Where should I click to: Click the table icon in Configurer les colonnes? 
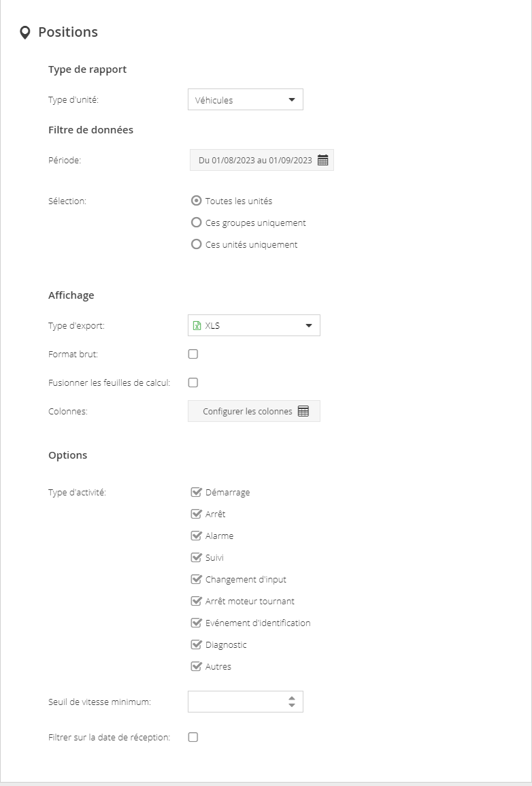pos(303,411)
